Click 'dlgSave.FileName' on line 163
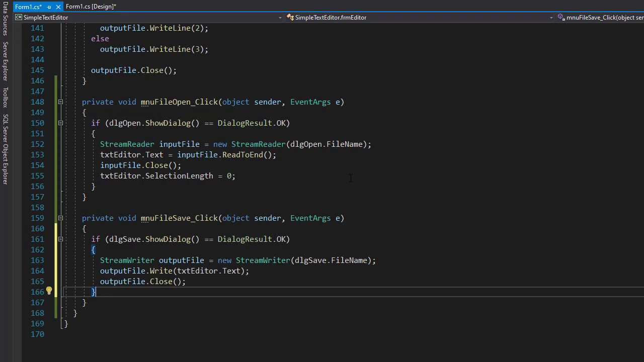 [x=331, y=260]
